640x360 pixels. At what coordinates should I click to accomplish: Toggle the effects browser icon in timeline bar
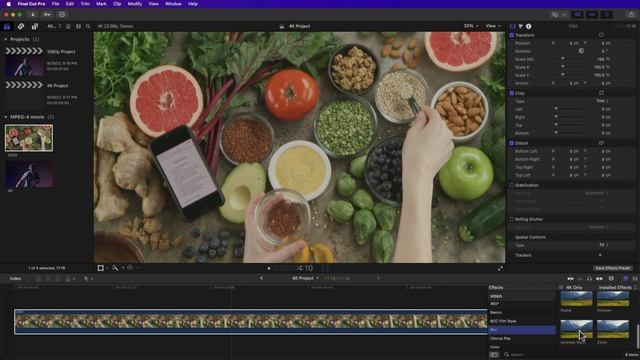(x=625, y=278)
